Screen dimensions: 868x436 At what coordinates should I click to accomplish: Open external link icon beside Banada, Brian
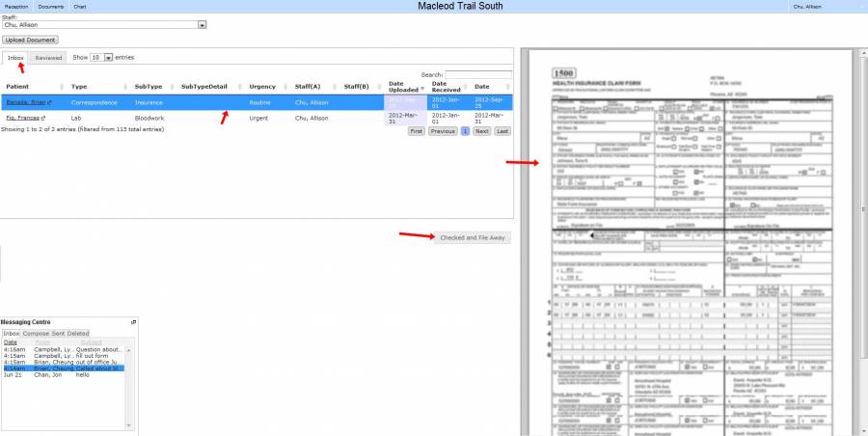point(48,102)
